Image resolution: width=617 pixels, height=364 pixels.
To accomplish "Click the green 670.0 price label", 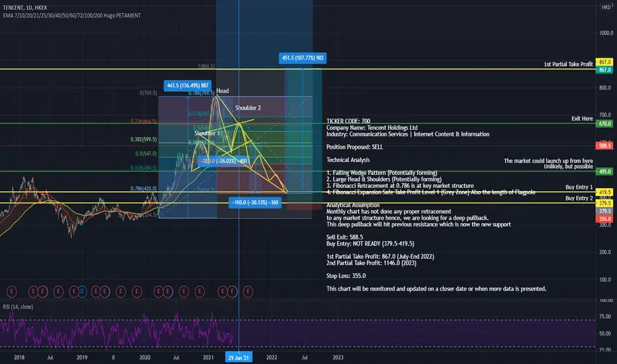I will click(604, 124).
